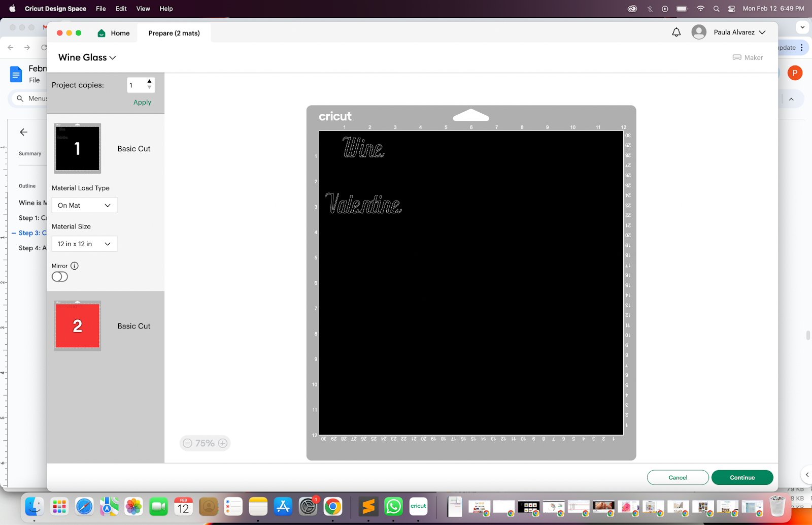Screen dimensions: 812x525
Task: Open Control Center in menu bar
Action: point(731,9)
